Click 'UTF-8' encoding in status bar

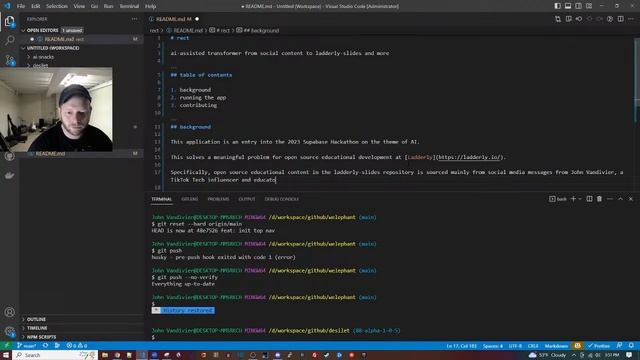pyautogui.click(x=515, y=346)
